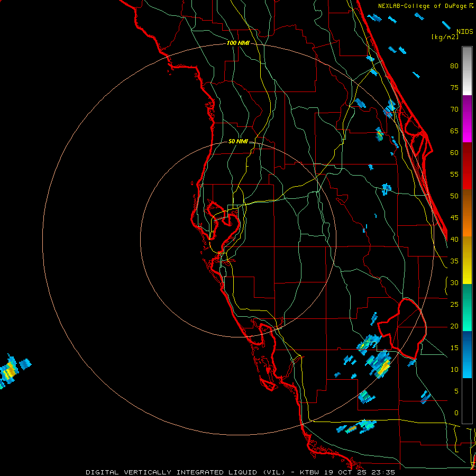476x476 pixels.
Task: Pick the brown-orange band of the color scale
Action: [x=467, y=213]
